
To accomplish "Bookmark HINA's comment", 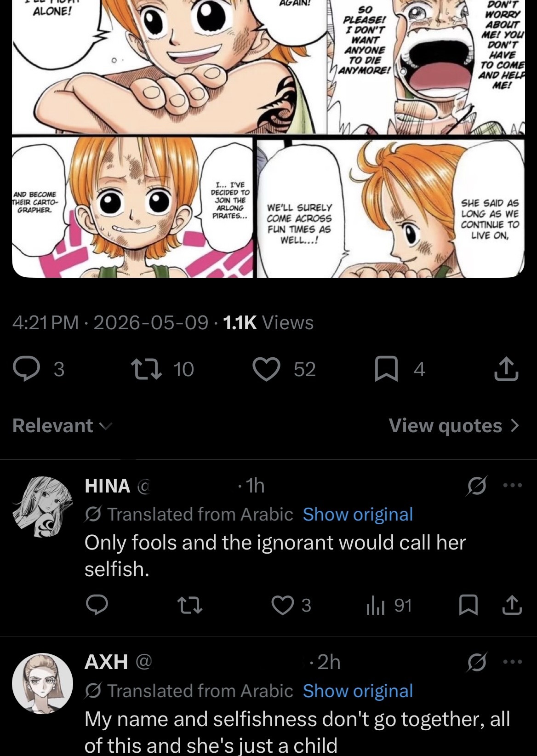I will [x=469, y=605].
